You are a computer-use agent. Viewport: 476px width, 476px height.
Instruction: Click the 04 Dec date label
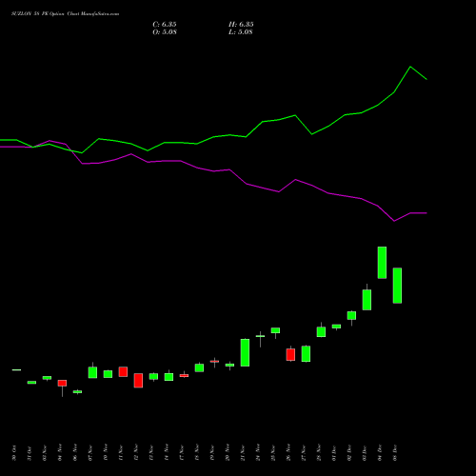[x=380, y=453]
